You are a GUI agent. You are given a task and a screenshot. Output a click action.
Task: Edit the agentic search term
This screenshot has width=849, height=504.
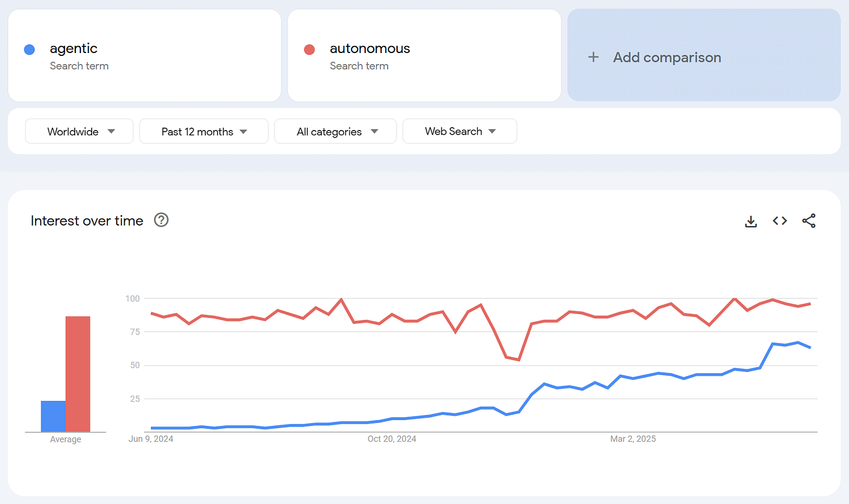point(145,55)
